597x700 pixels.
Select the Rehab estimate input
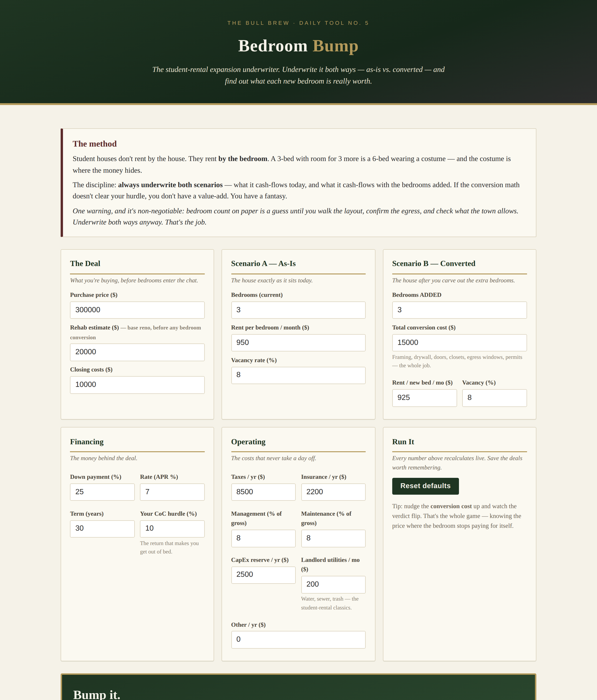(137, 352)
